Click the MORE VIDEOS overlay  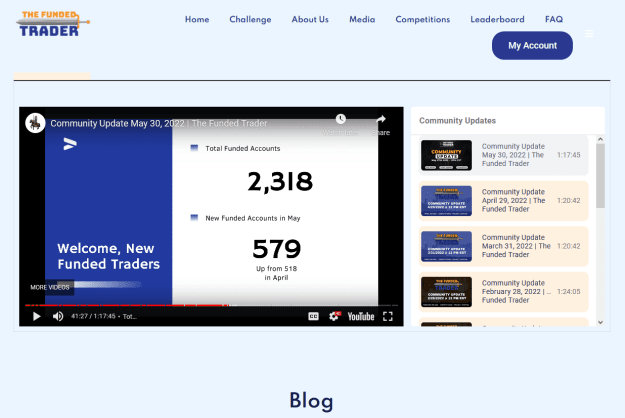(x=50, y=287)
